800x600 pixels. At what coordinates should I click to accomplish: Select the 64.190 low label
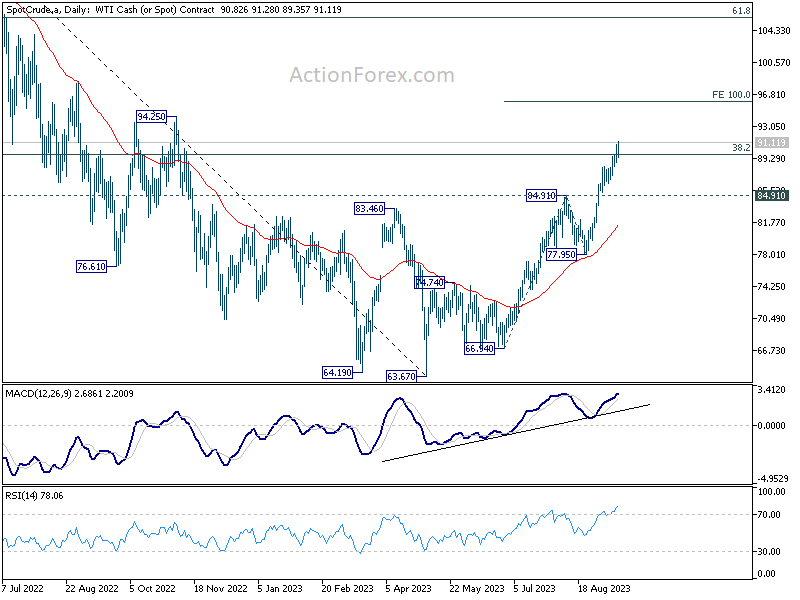pyautogui.click(x=337, y=372)
